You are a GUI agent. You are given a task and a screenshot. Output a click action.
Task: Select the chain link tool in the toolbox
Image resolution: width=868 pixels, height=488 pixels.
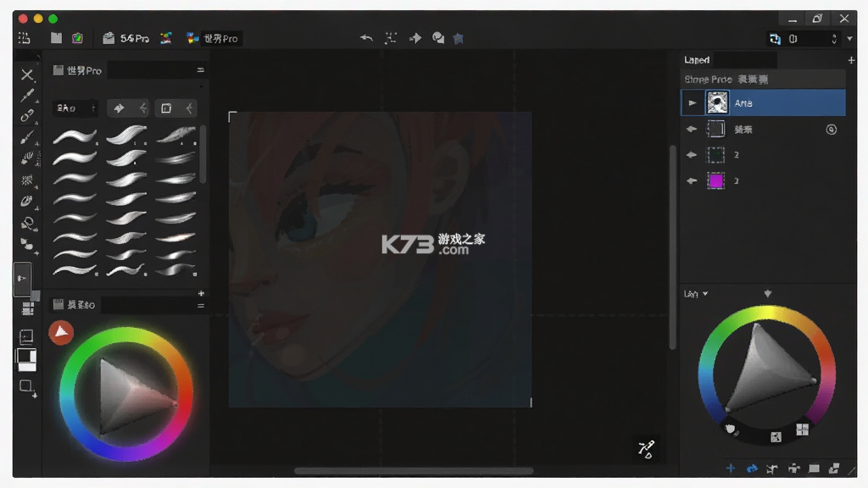[x=26, y=115]
